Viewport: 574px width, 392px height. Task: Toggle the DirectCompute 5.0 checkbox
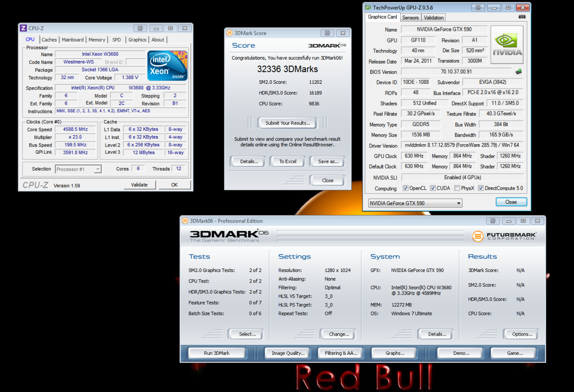tap(481, 188)
